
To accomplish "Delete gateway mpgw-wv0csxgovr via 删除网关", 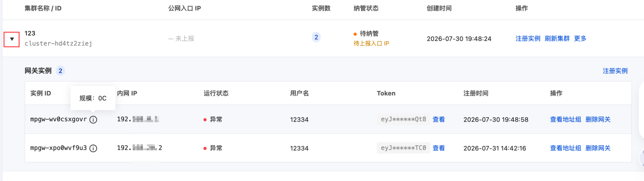I will 598,119.
